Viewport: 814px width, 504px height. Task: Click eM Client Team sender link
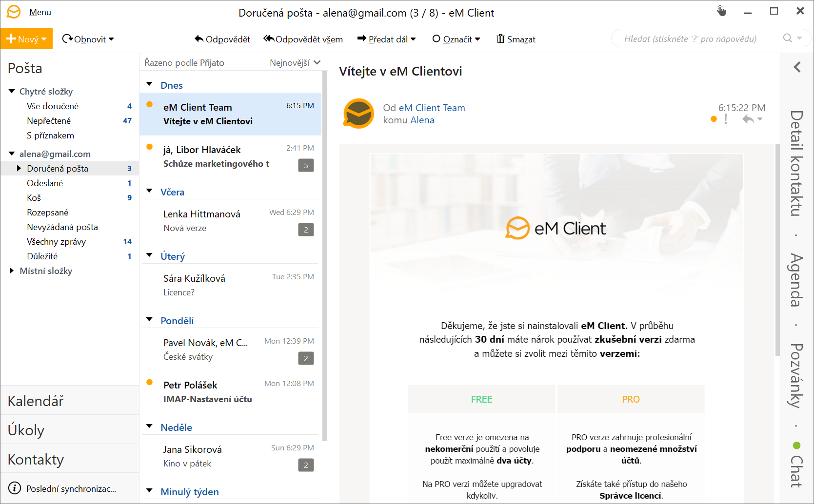tap(432, 108)
